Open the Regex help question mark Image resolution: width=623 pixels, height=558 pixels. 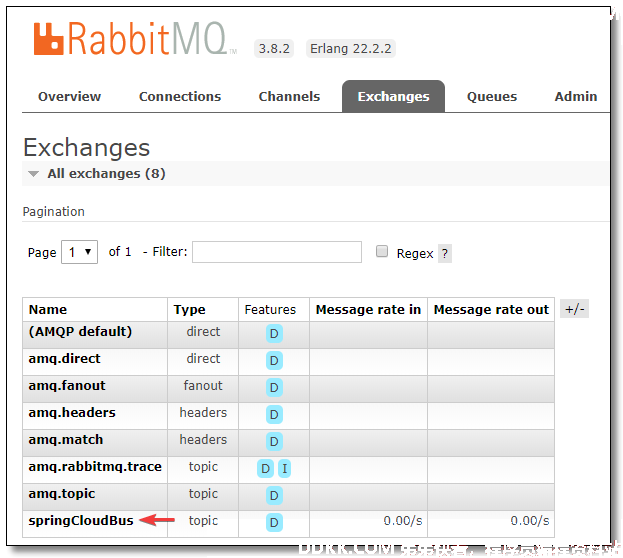[445, 254]
